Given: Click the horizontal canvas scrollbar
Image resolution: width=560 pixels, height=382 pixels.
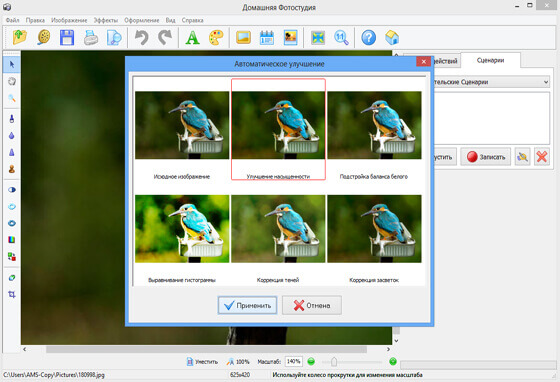Looking at the screenshot, I should 206,349.
